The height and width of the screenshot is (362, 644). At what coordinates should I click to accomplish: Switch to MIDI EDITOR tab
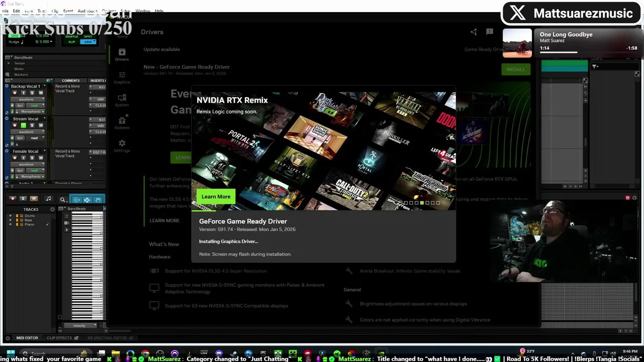(27, 338)
